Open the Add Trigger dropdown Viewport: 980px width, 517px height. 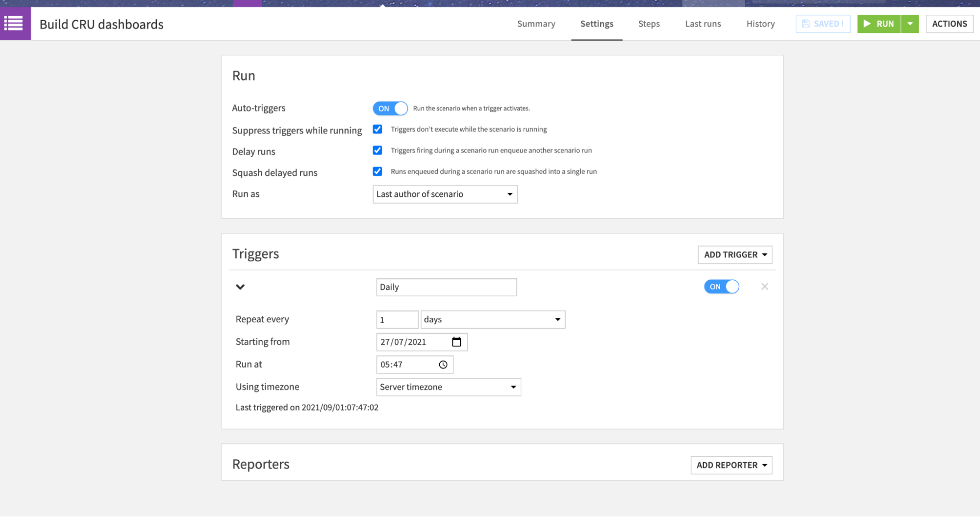tap(735, 255)
